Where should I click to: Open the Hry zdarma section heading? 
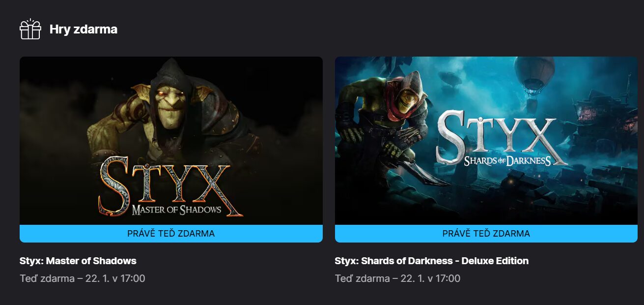(84, 30)
